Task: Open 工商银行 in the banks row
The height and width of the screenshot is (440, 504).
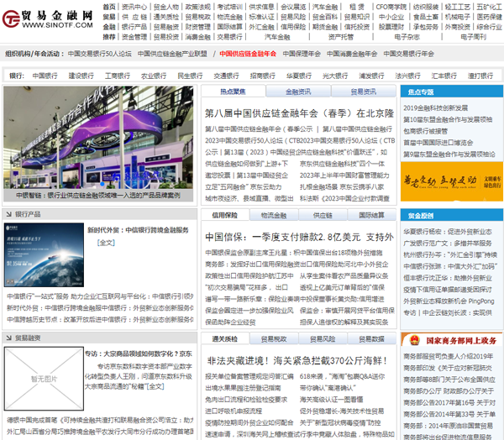Action: pos(118,76)
